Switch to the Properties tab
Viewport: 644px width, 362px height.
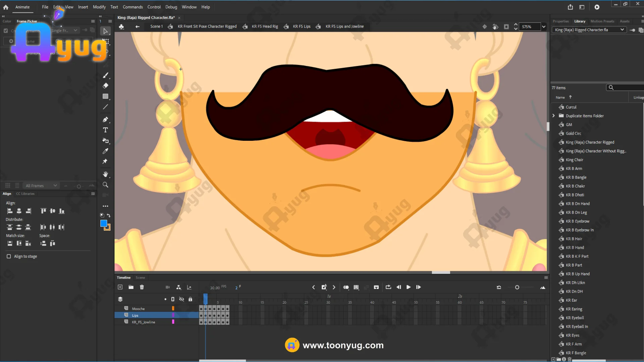tap(560, 21)
